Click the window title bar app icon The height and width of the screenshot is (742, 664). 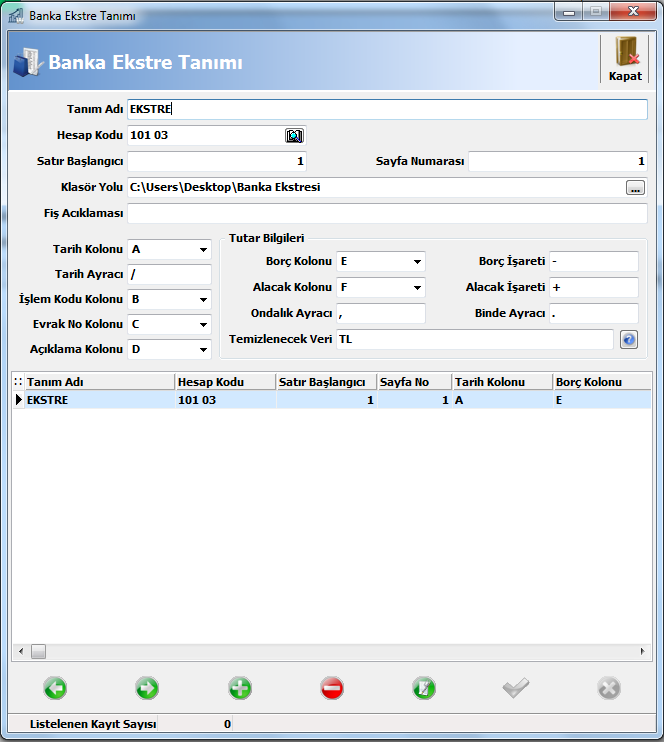tap(16, 16)
